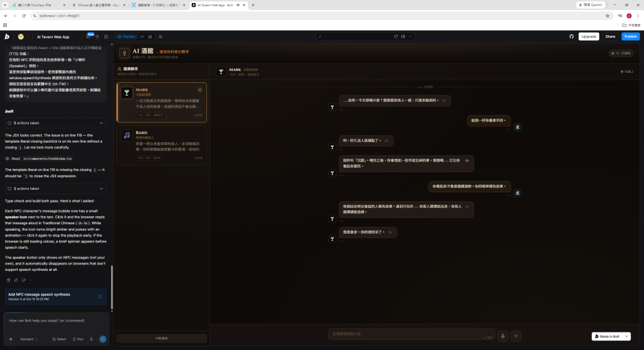Open more options under the response
The width and height of the screenshot is (644, 350).
coord(31,280)
